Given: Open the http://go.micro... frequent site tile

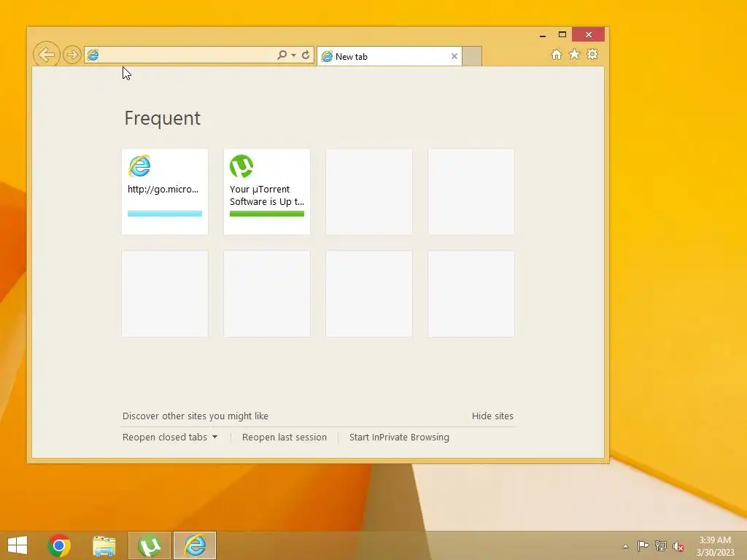Looking at the screenshot, I should 165,192.
